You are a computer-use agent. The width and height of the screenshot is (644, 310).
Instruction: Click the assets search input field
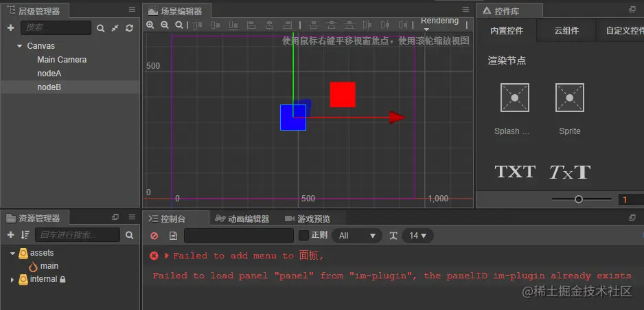[78, 235]
